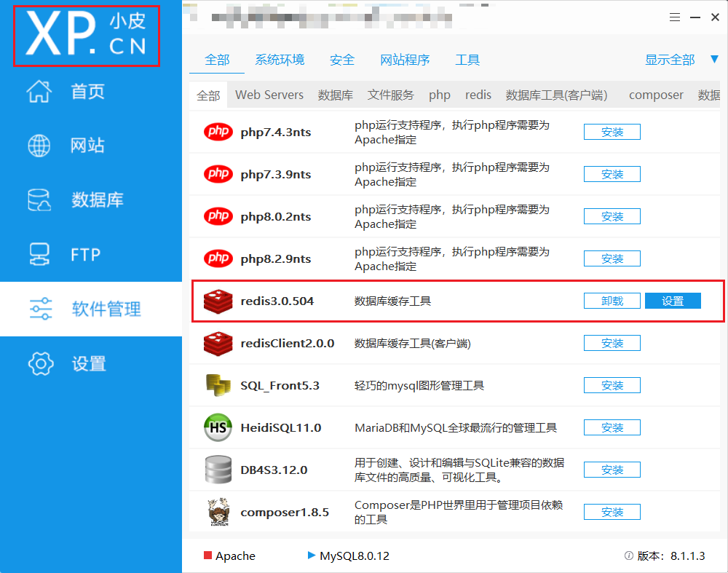Open redis3.0.504 设置 button
The width and height of the screenshot is (728, 573).
(673, 301)
